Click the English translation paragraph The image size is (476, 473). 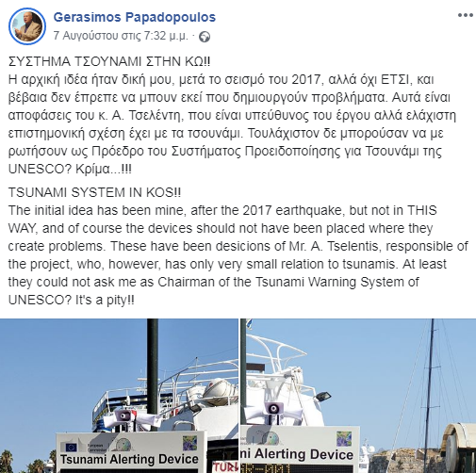click(x=238, y=255)
